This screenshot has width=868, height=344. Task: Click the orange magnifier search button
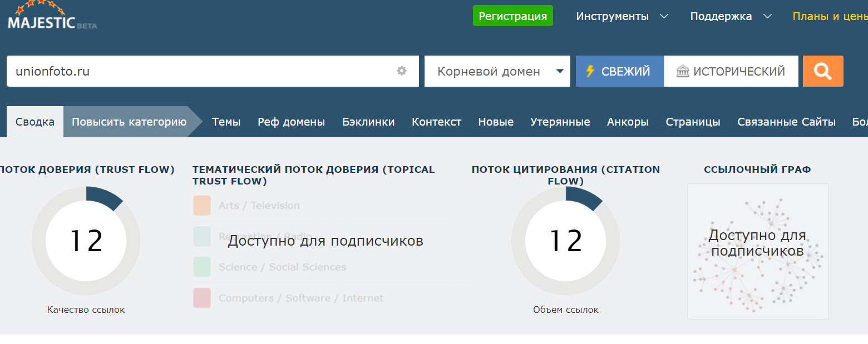(823, 71)
